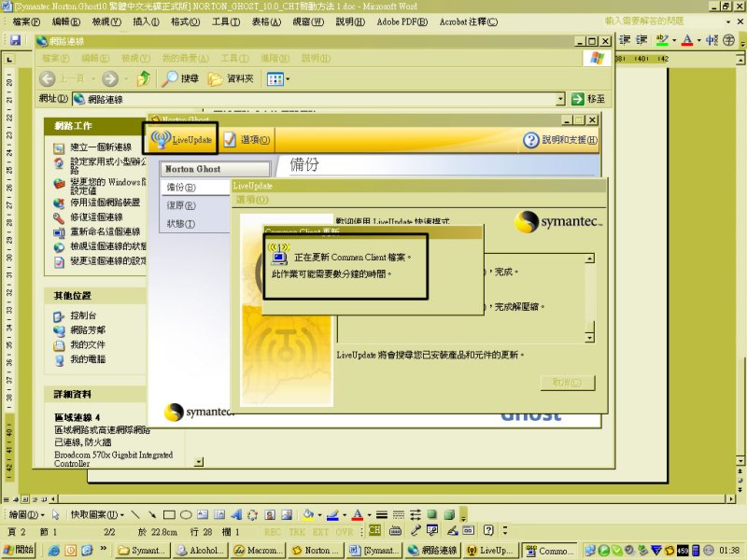Open the font color dropdown in Word's top toolbar
Viewport: 747px width, 560px height.
(x=698, y=40)
